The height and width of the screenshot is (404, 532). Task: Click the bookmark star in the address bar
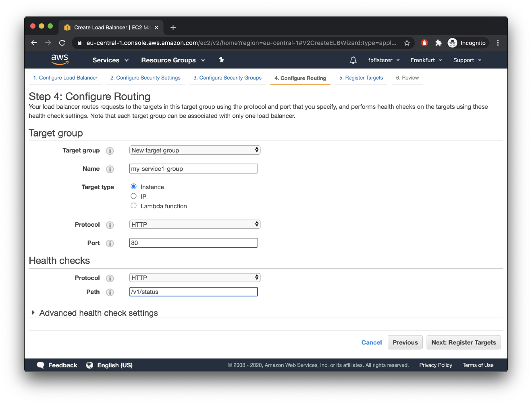tap(407, 43)
